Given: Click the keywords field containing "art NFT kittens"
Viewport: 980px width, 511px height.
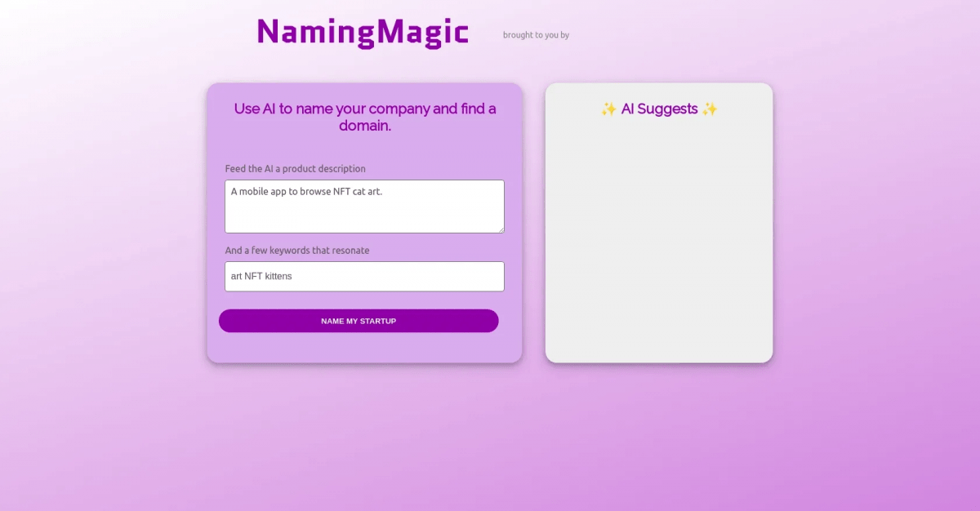Looking at the screenshot, I should coord(364,276).
